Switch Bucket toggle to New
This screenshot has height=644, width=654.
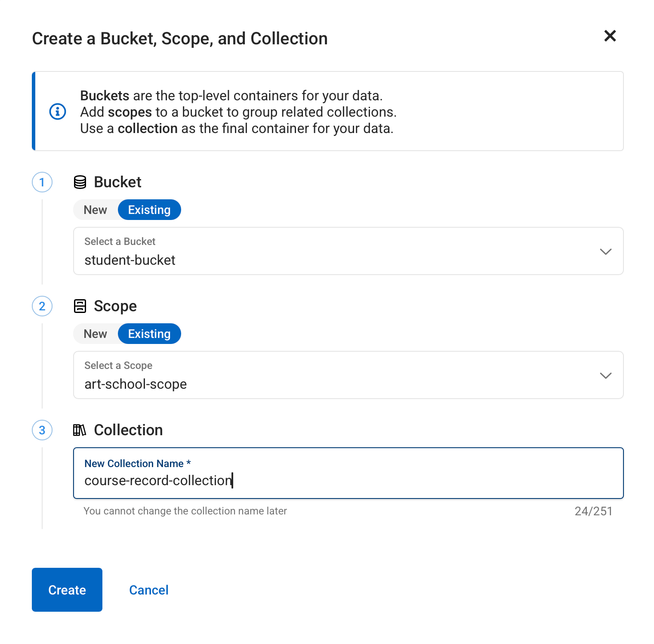(x=96, y=210)
